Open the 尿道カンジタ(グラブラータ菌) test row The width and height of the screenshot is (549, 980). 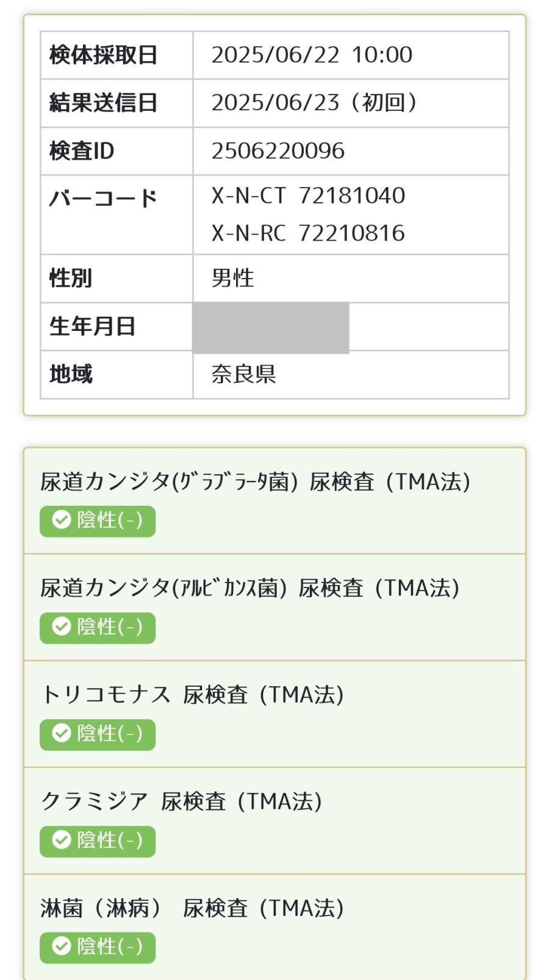274,501
